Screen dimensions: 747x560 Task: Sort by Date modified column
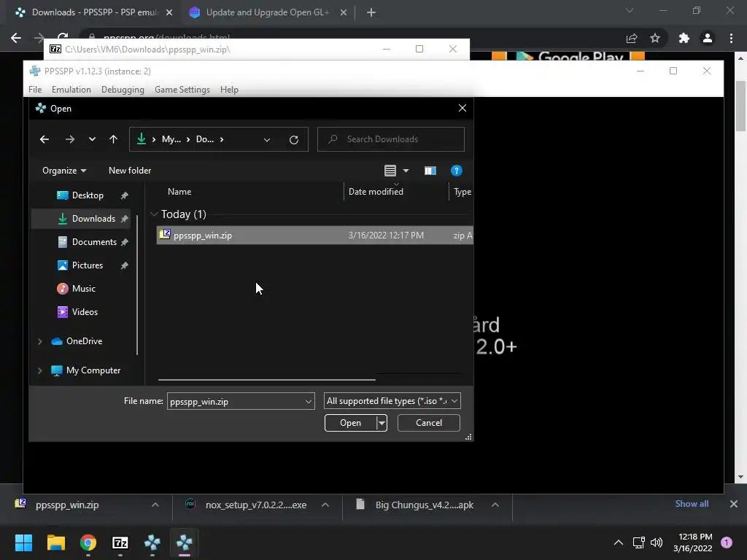376,192
